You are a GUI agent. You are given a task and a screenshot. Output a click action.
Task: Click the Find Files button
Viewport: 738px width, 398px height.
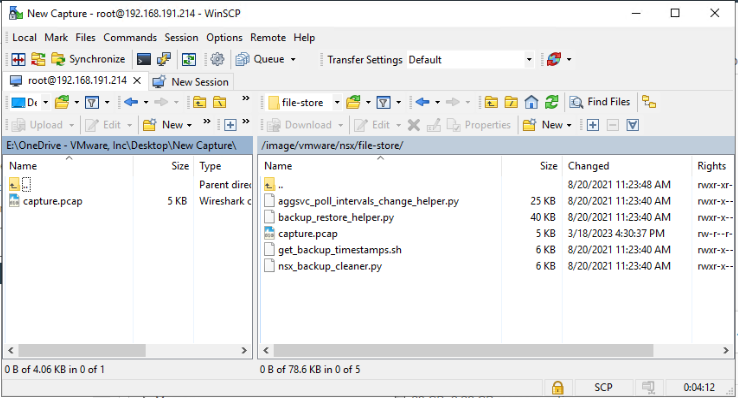tap(600, 102)
